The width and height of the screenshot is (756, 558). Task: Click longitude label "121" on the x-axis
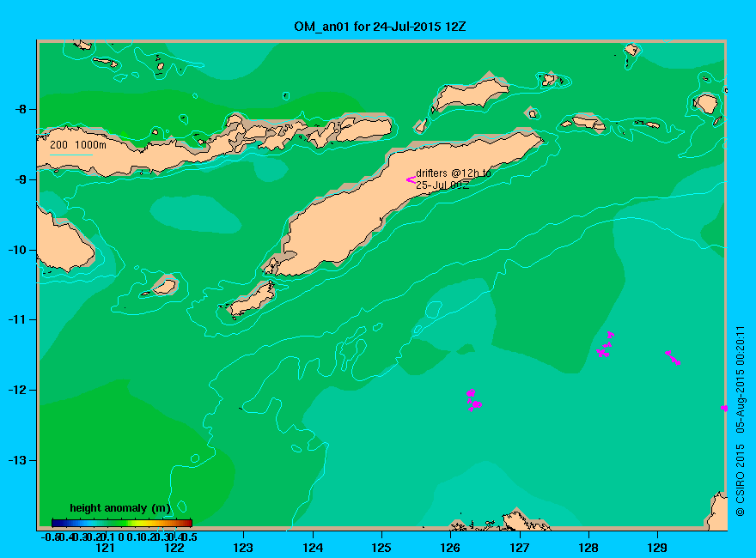105,548
